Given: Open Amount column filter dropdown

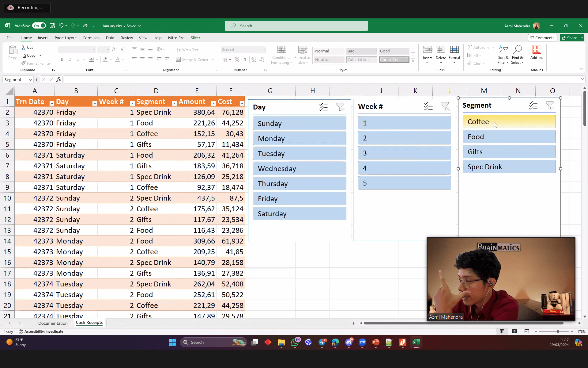Looking at the screenshot, I should [x=213, y=103].
